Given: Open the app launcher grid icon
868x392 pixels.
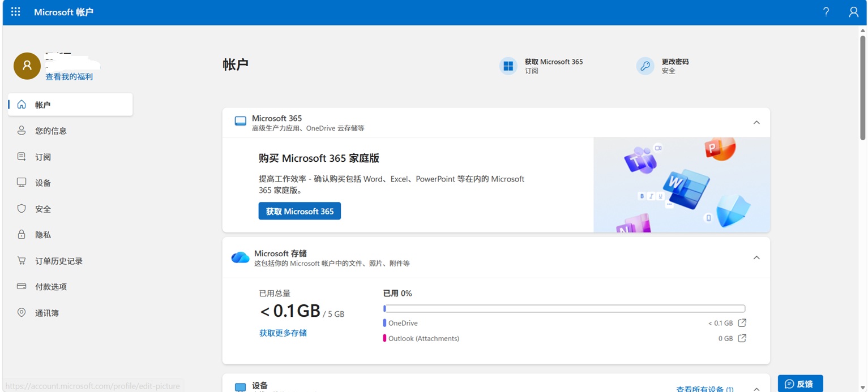Looking at the screenshot, I should click(16, 12).
